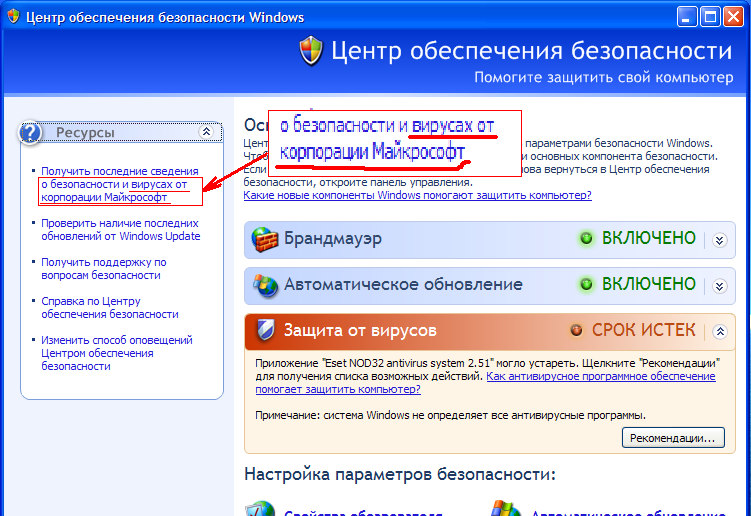Click the Защита от вирусов shield icon
This screenshot has height=516, width=751.
[x=265, y=330]
